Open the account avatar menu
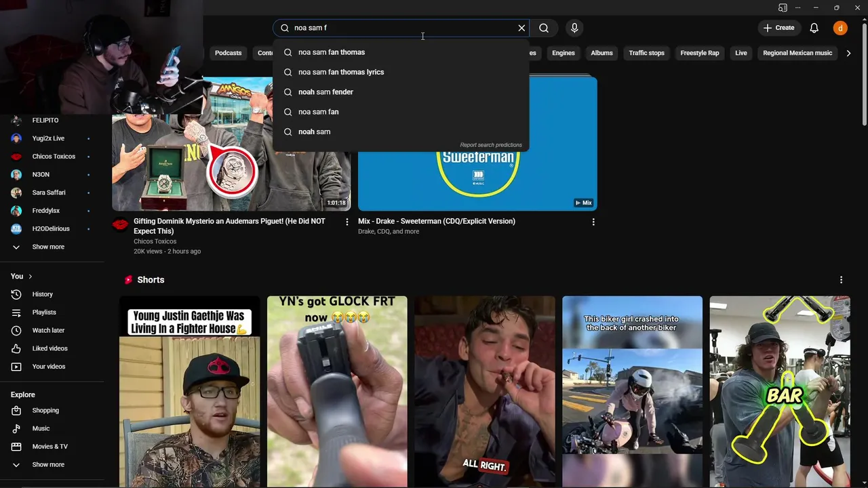The height and width of the screenshot is (488, 868). pos(840,28)
